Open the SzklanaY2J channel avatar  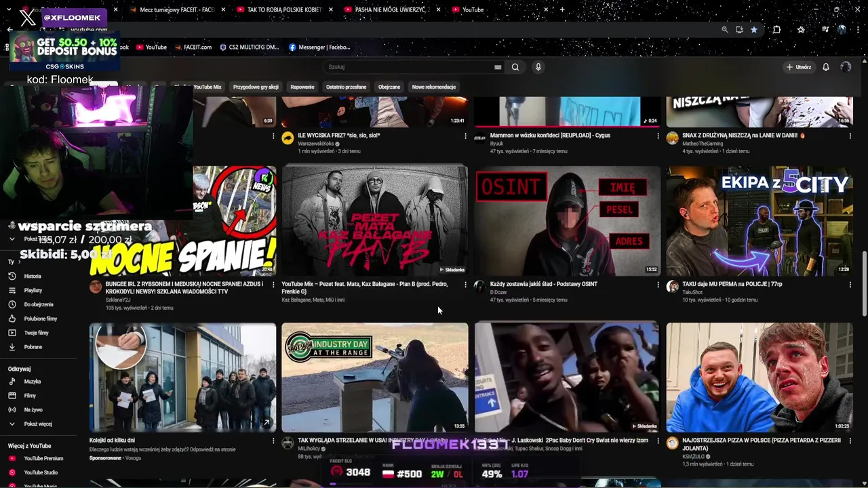click(x=96, y=287)
